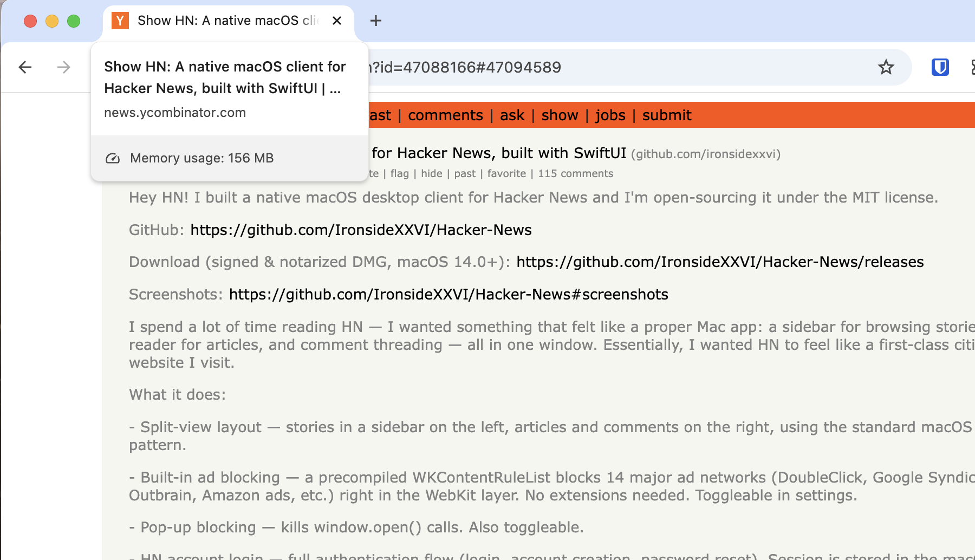This screenshot has height=560, width=975.
Task: Click the red window close button
Action: (x=30, y=21)
